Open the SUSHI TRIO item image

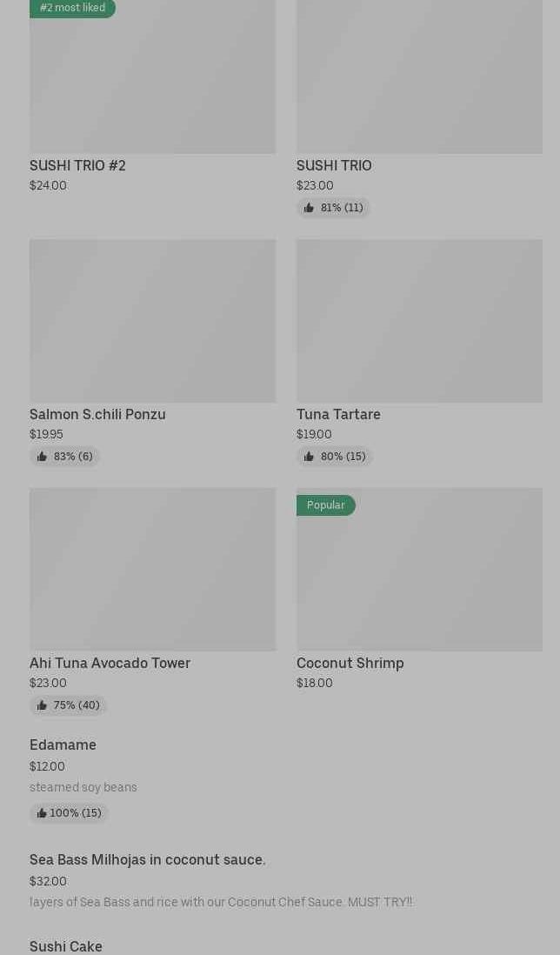pos(419,77)
